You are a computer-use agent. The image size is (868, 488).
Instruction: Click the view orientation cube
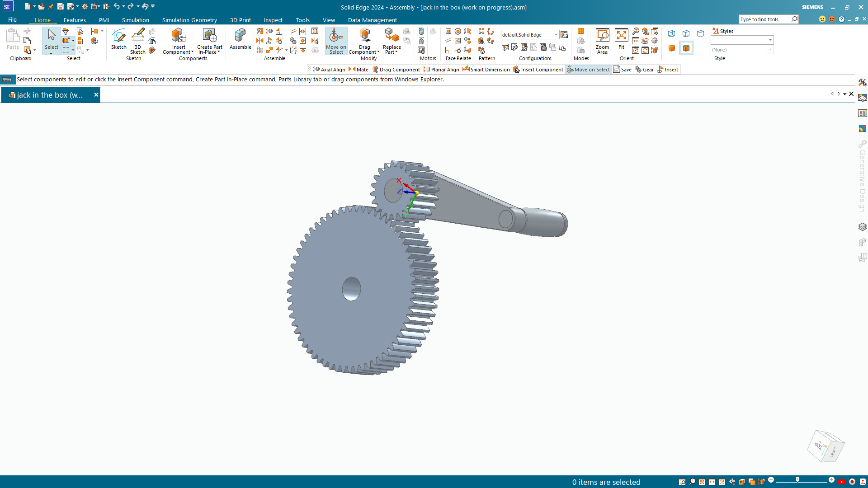click(x=826, y=446)
